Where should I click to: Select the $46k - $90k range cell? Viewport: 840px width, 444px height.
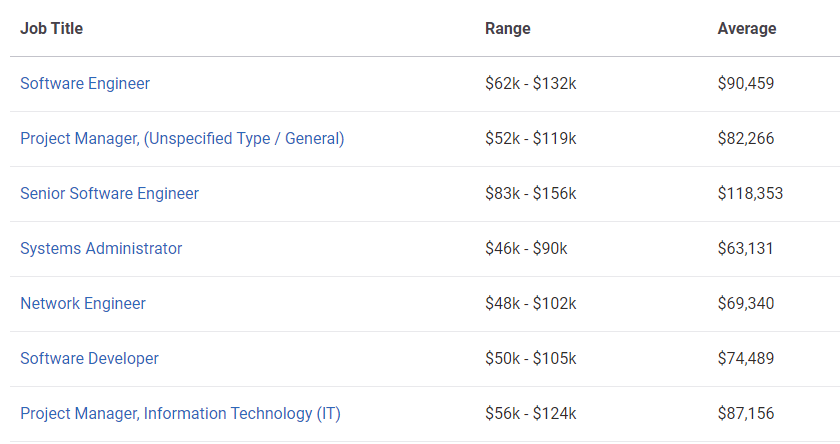click(x=526, y=249)
